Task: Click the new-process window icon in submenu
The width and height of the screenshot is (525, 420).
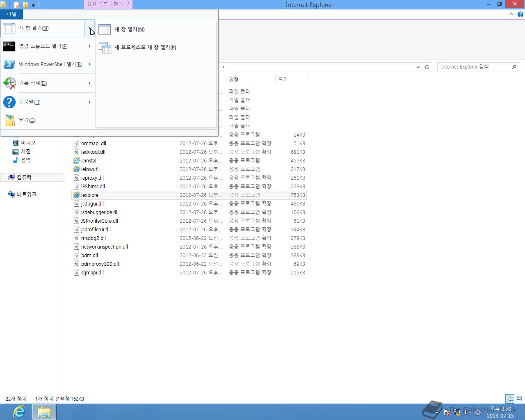Action: click(x=105, y=48)
